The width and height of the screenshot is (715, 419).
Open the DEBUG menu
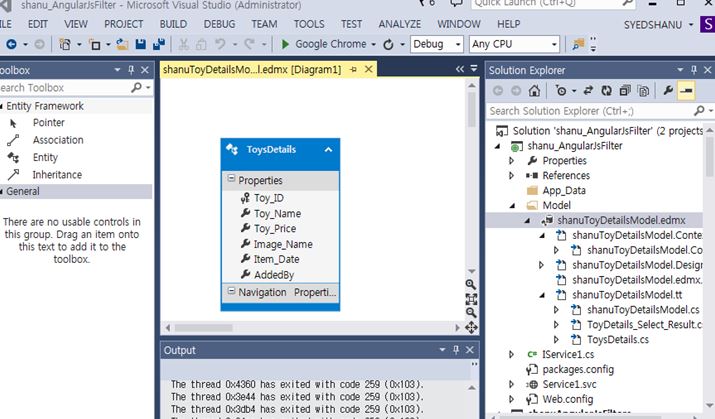[x=219, y=24]
